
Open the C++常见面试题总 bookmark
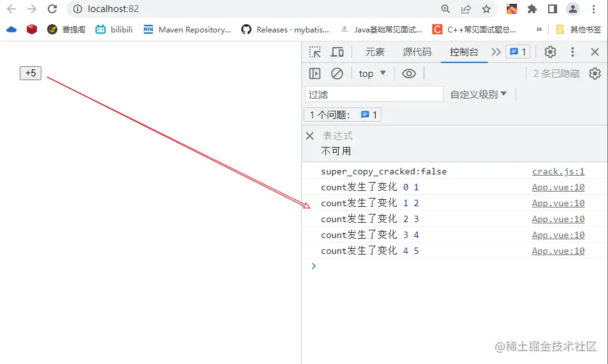coord(474,29)
